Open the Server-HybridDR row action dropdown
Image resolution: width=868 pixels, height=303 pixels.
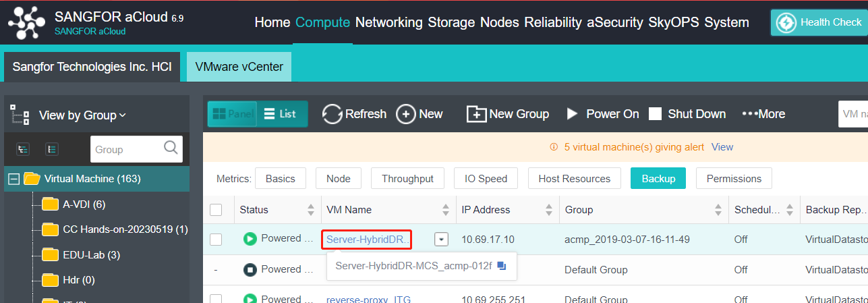coord(441,239)
